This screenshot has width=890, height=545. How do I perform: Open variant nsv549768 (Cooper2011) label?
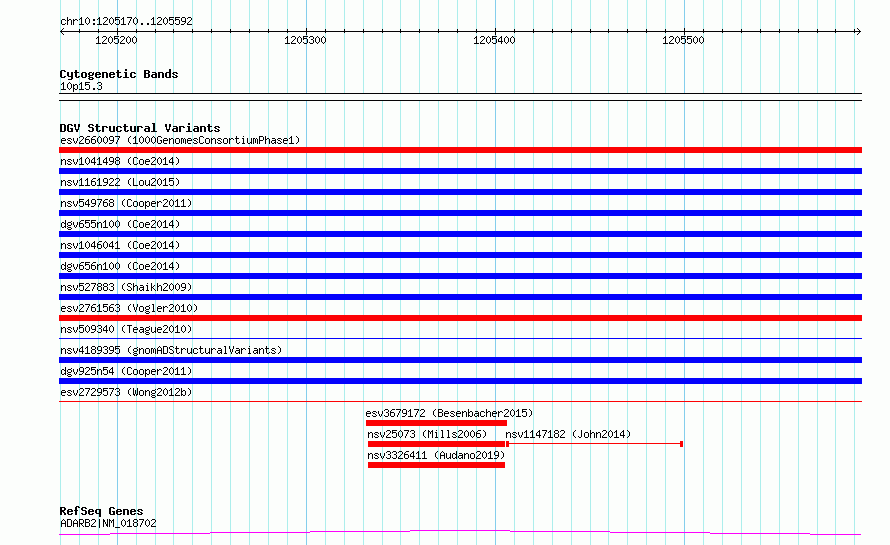pos(126,203)
